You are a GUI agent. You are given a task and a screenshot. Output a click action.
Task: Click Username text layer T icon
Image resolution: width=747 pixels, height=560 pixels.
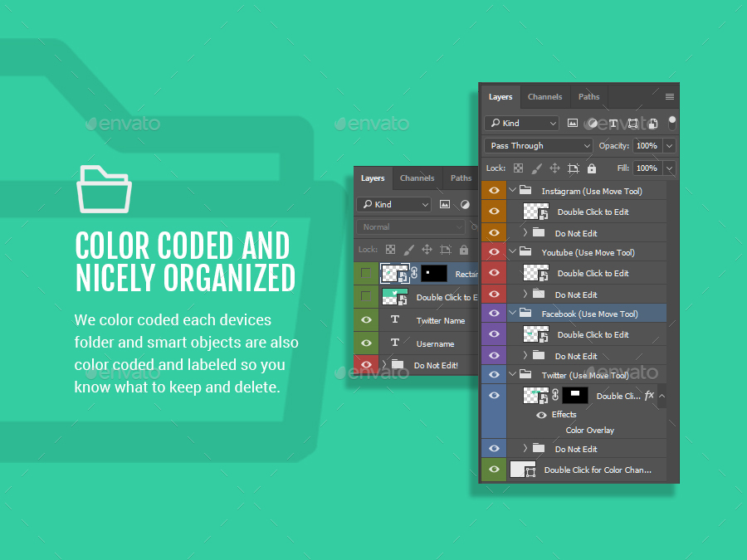395,343
